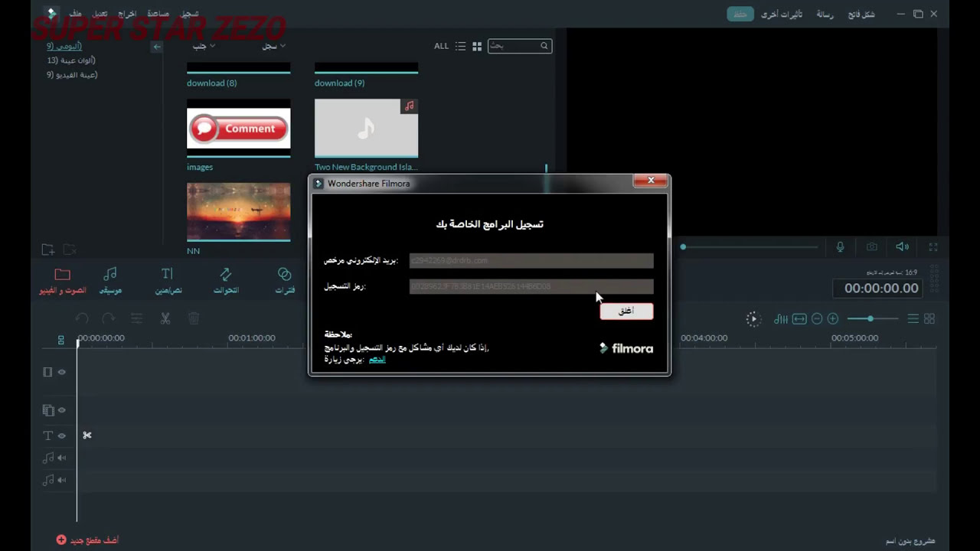Screen dimensions: 980x551
Task: Click the trash delete icon in timeline toolbar
Action: pyautogui.click(x=194, y=318)
